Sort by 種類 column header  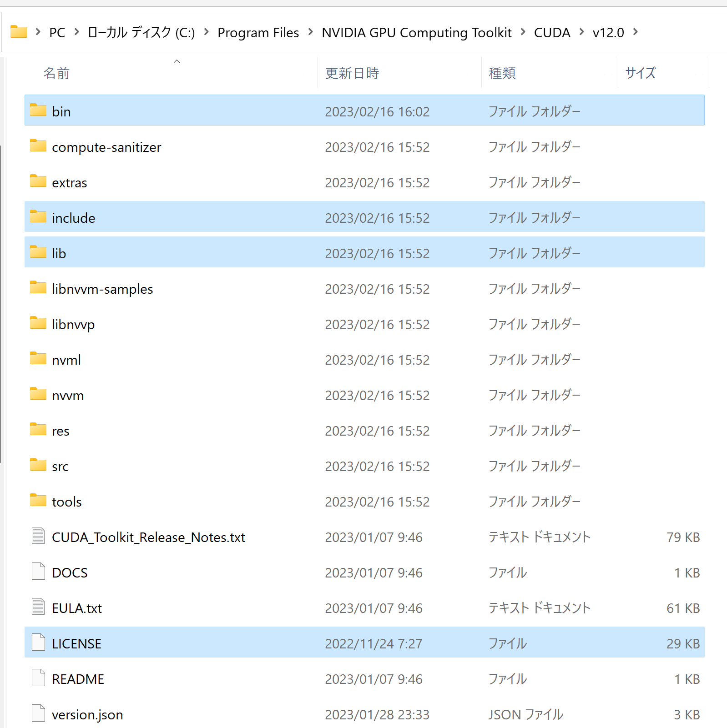coord(502,73)
